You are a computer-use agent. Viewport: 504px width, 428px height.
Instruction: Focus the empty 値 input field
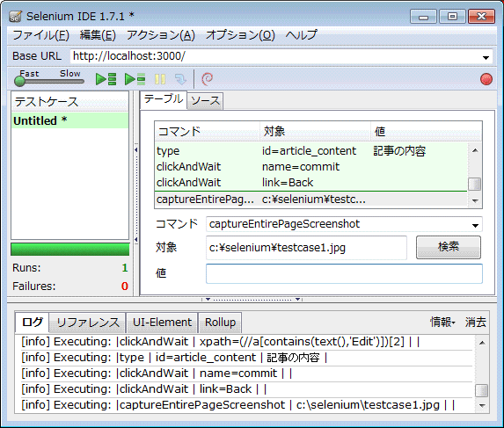tap(344, 273)
